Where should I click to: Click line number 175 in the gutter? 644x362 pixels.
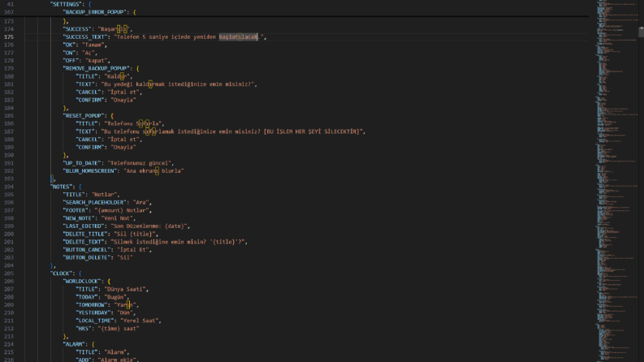[9, 37]
